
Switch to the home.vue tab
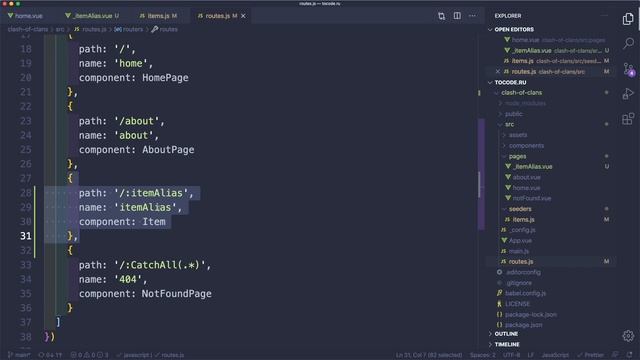pos(25,16)
